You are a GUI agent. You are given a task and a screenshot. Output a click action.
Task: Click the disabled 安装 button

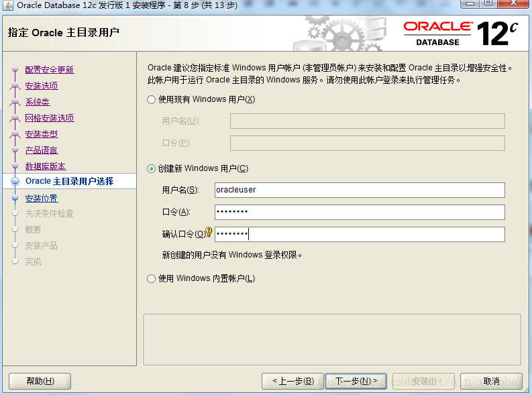(424, 382)
